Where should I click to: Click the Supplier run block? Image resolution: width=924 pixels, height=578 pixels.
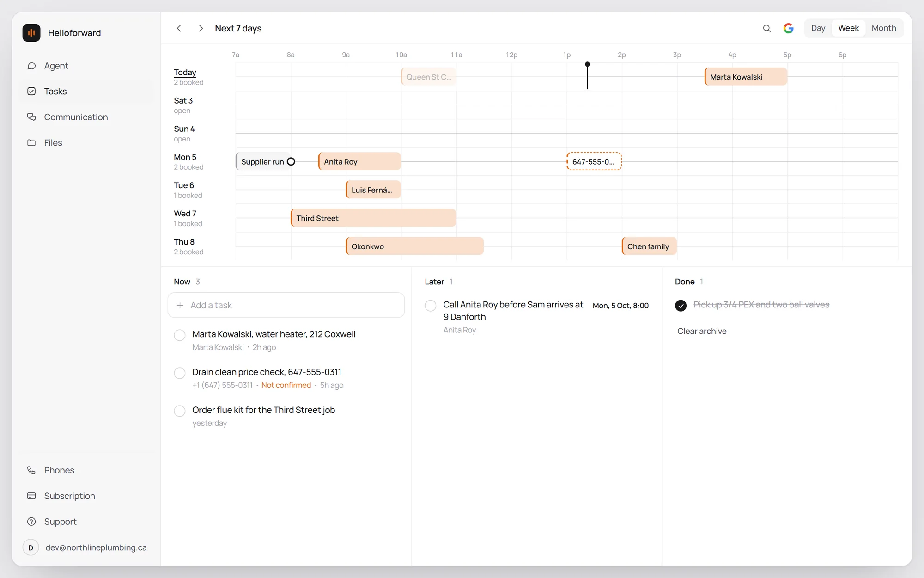click(x=262, y=161)
